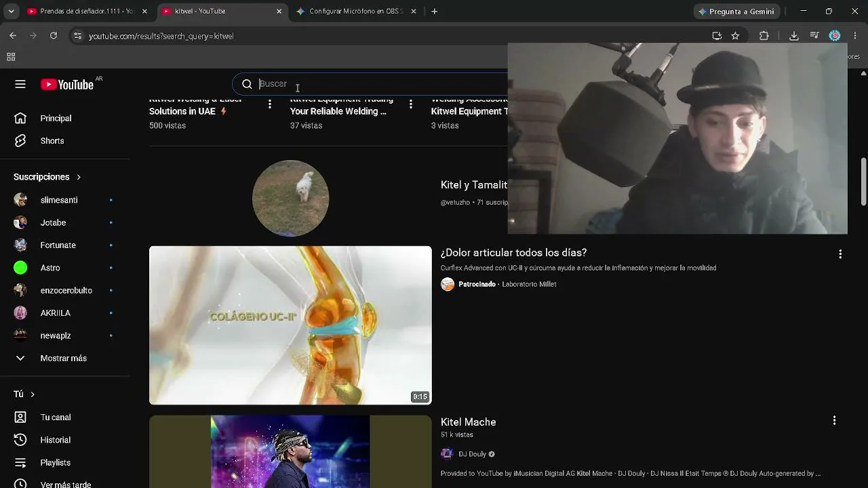868x488 pixels.
Task: Open the Laboratorio Millet advertiser link
Action: [529, 285]
